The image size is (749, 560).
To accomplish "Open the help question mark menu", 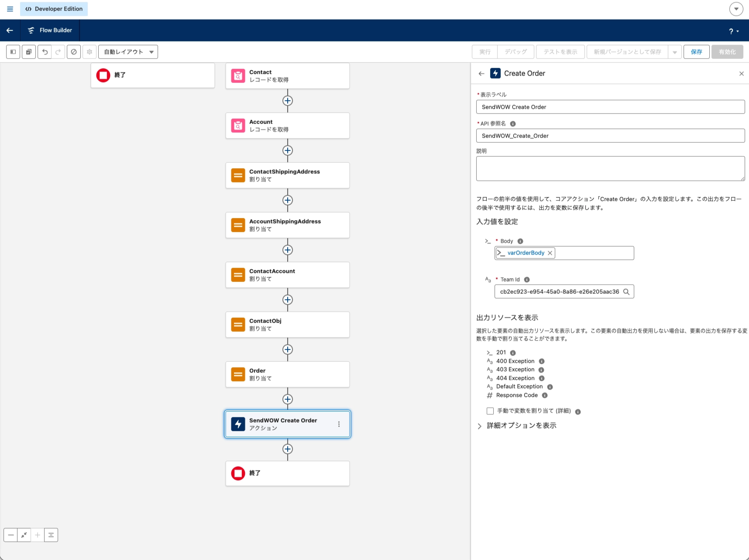I will pos(734,31).
